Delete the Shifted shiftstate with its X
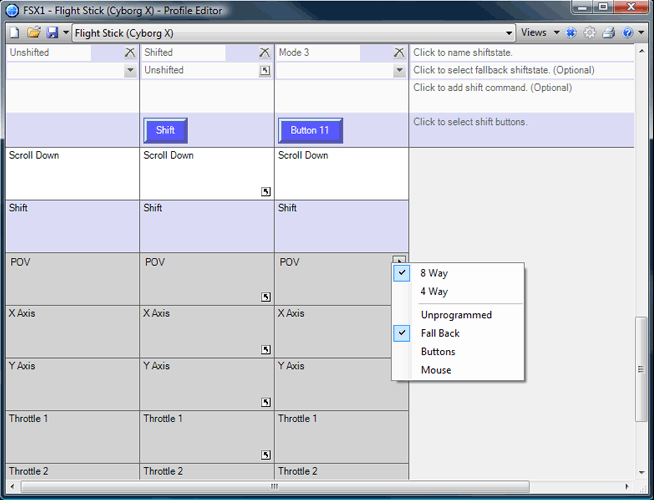 tap(264, 53)
